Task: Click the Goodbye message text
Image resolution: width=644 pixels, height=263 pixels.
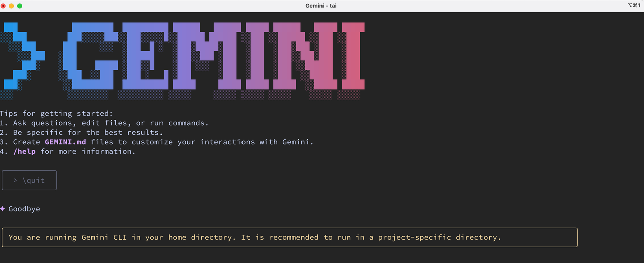Action: tap(24, 209)
